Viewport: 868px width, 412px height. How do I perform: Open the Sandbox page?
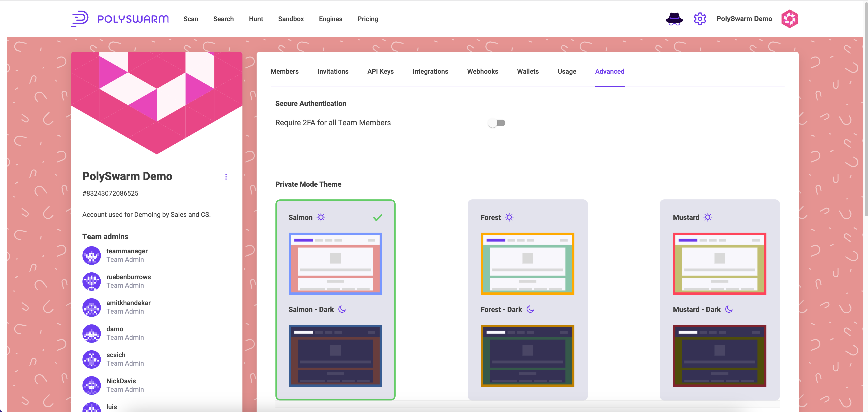[x=291, y=19]
